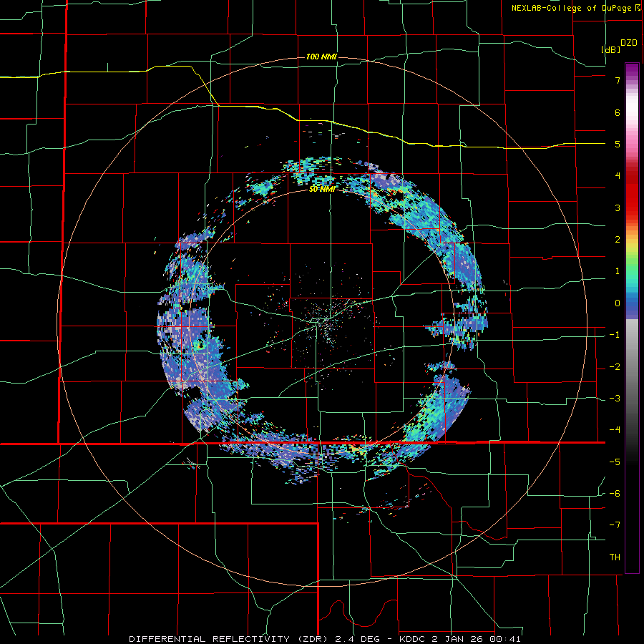Click the -1 scale label
The width and height of the screenshot is (644, 644).
(615, 335)
